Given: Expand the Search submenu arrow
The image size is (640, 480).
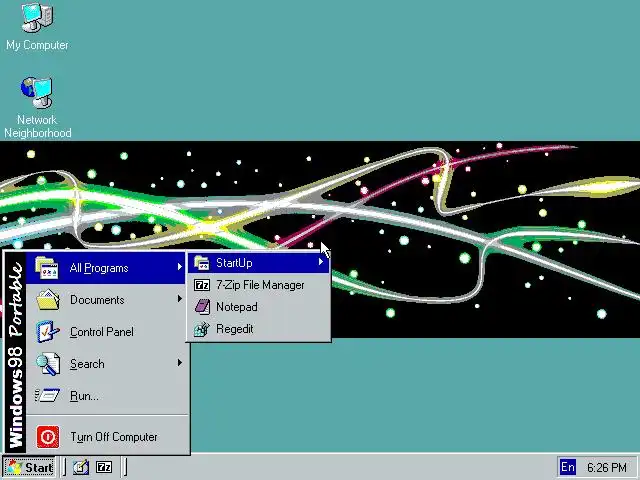Looking at the screenshot, I should 180,363.
